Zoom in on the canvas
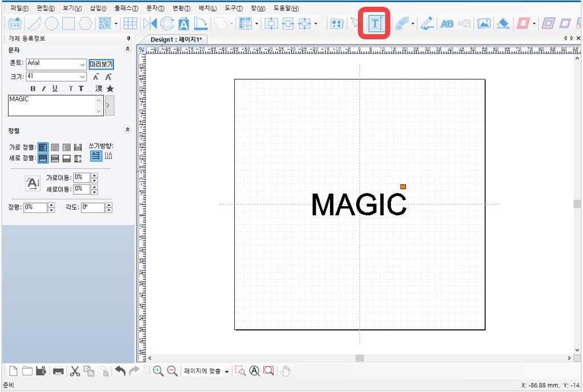The image size is (583, 392). click(158, 371)
